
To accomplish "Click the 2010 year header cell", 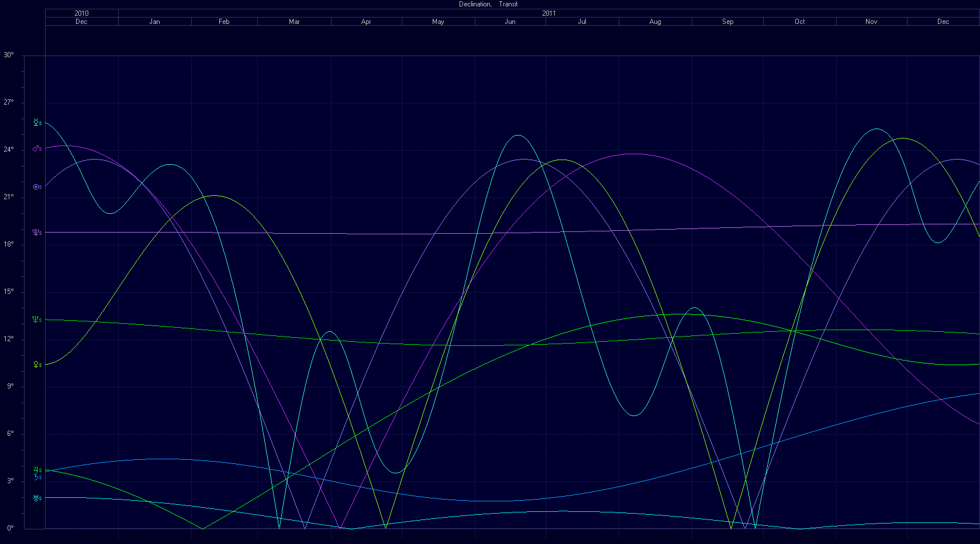I will [x=81, y=13].
